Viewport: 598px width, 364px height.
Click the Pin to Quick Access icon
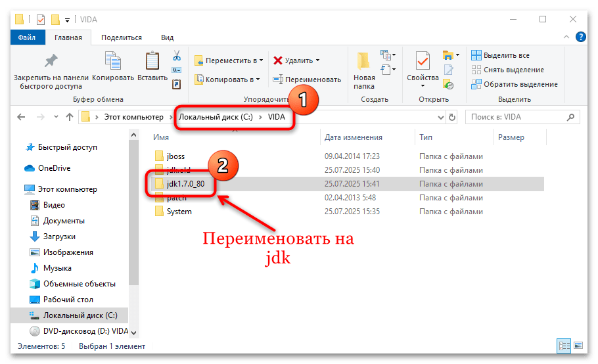click(x=51, y=61)
